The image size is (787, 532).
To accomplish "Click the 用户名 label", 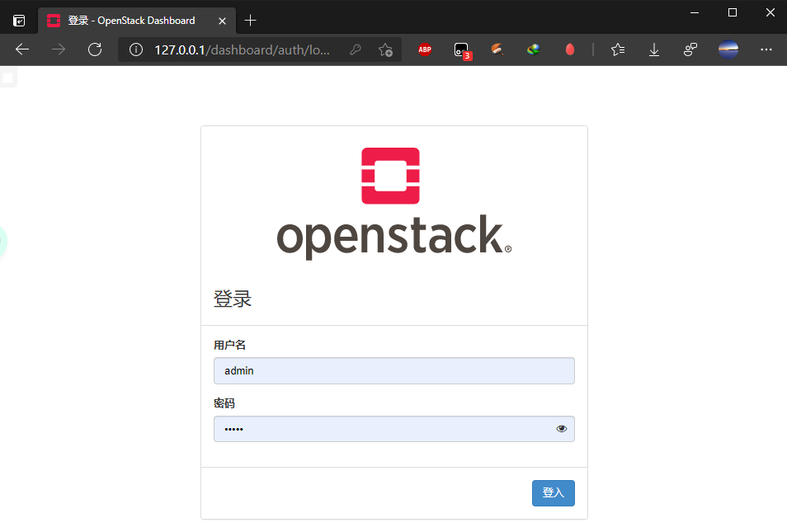I will [229, 345].
